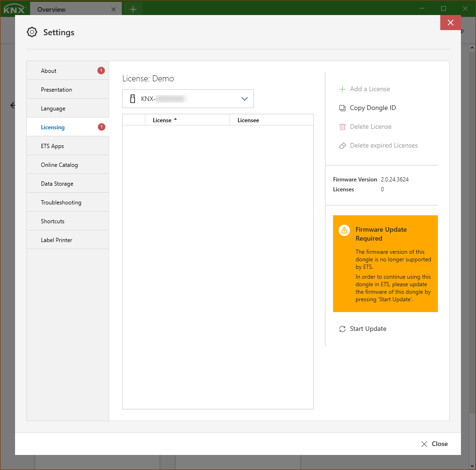Open the KNX dongle dropdown
Image resolution: width=476 pixels, height=470 pixels.
click(x=188, y=99)
